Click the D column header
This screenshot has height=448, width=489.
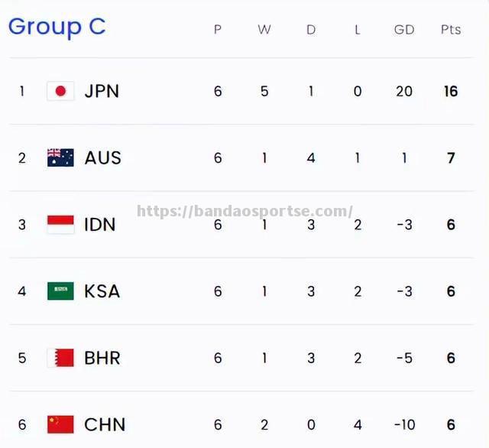pos(311,30)
